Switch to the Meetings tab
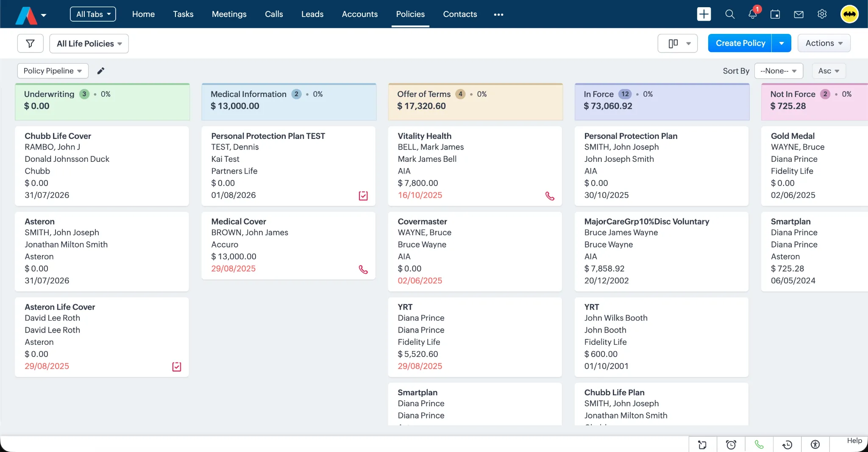The image size is (868, 452). point(229,14)
